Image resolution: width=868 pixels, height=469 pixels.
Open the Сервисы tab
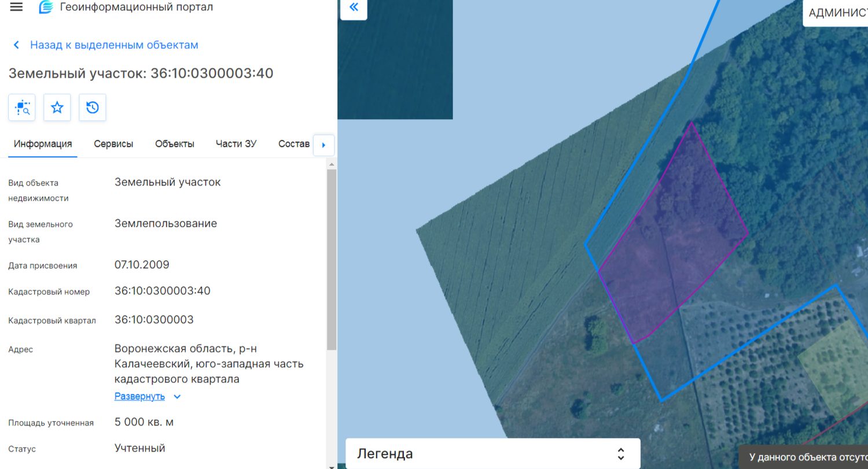coord(113,144)
